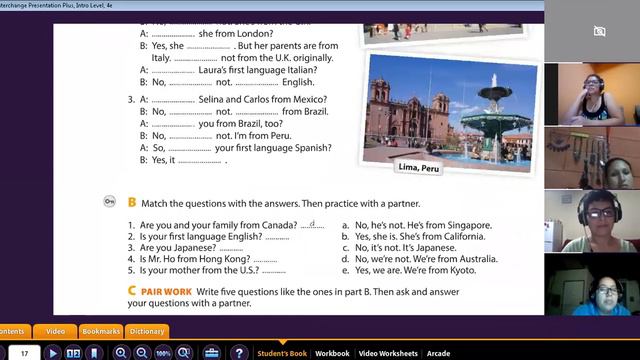This screenshot has width=640, height=360.
Task: Switch to Workbook section
Action: tap(332, 353)
